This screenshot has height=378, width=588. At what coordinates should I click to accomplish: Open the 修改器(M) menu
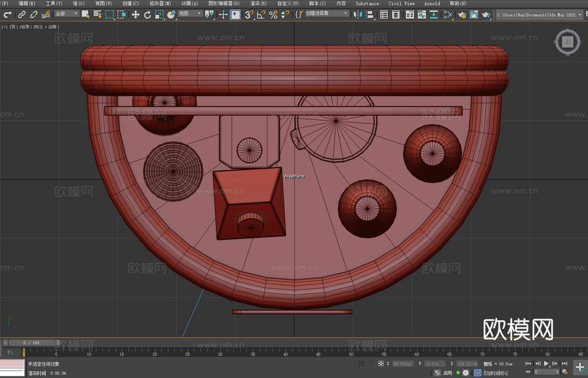tap(160, 3)
